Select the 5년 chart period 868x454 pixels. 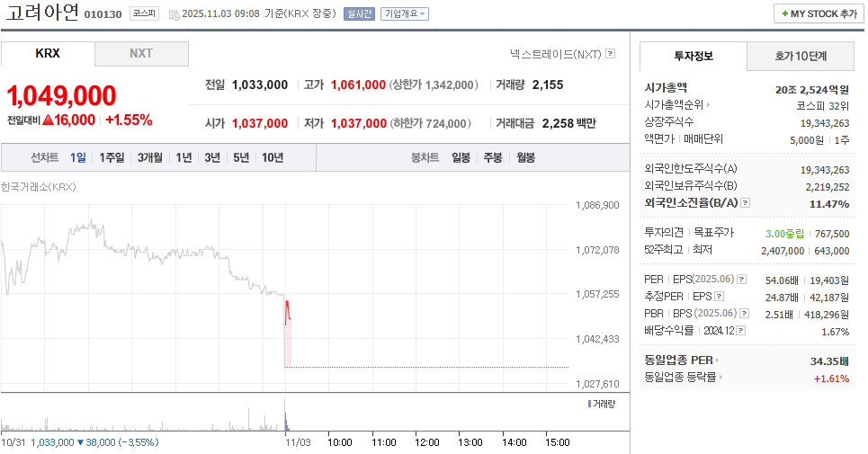tap(241, 157)
